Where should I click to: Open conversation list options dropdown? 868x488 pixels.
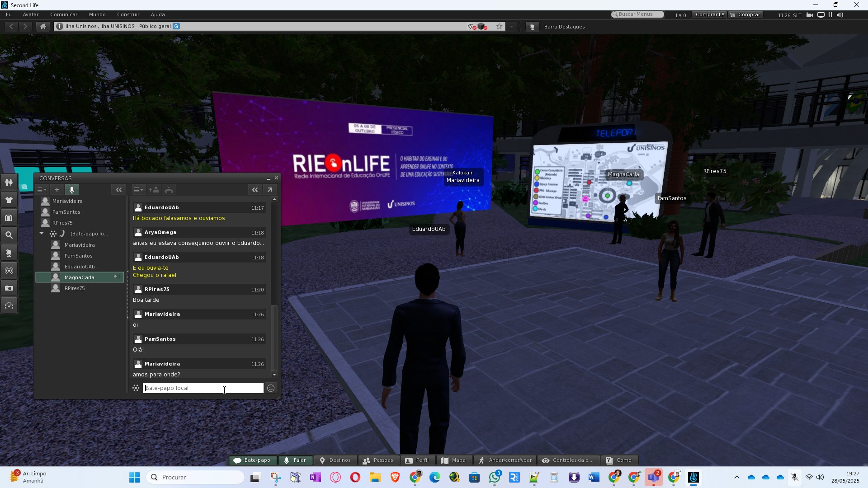coord(42,190)
